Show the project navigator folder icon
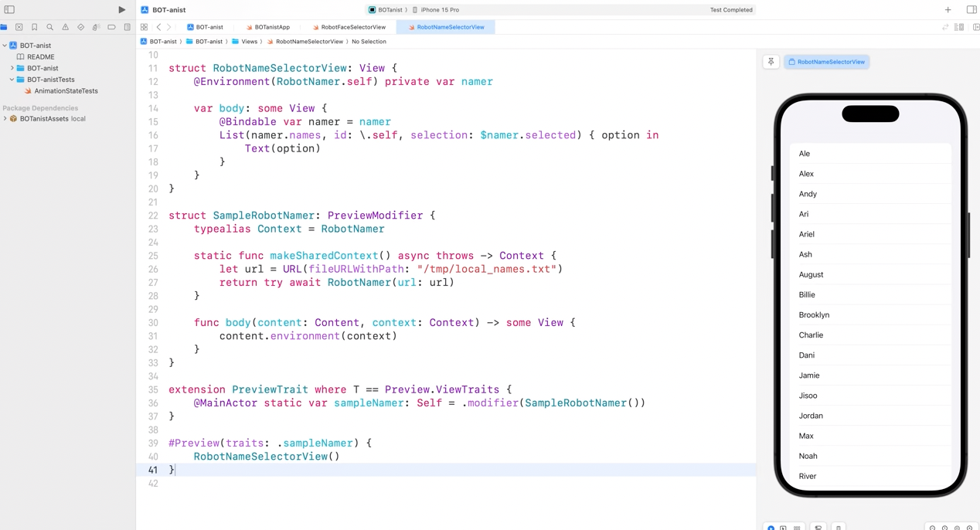The image size is (980, 530). coord(4,27)
